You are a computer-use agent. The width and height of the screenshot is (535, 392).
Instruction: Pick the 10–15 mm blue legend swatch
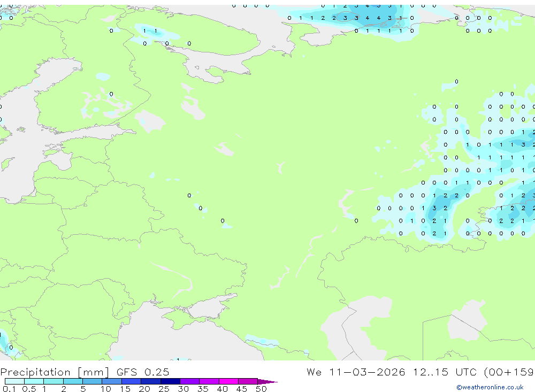click(112, 381)
